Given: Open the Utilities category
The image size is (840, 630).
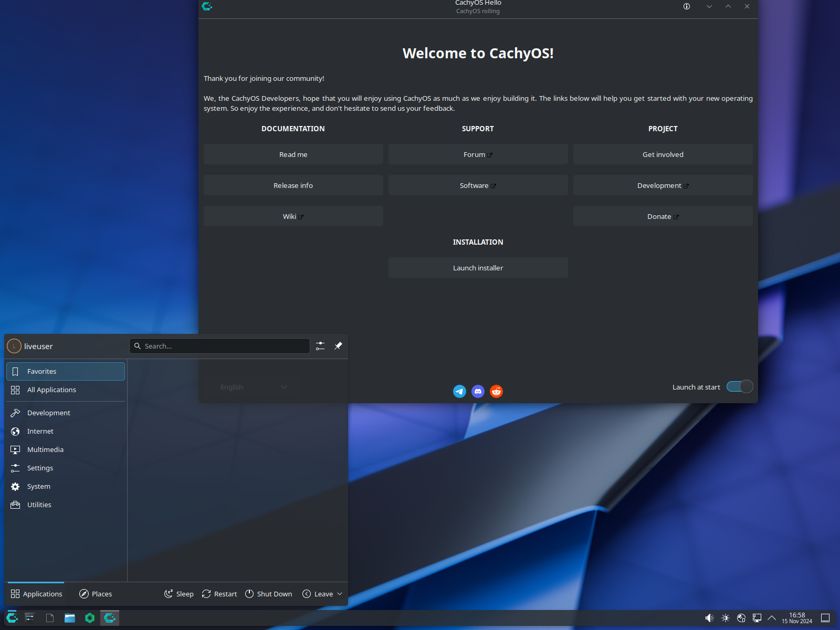Looking at the screenshot, I should point(66,505).
